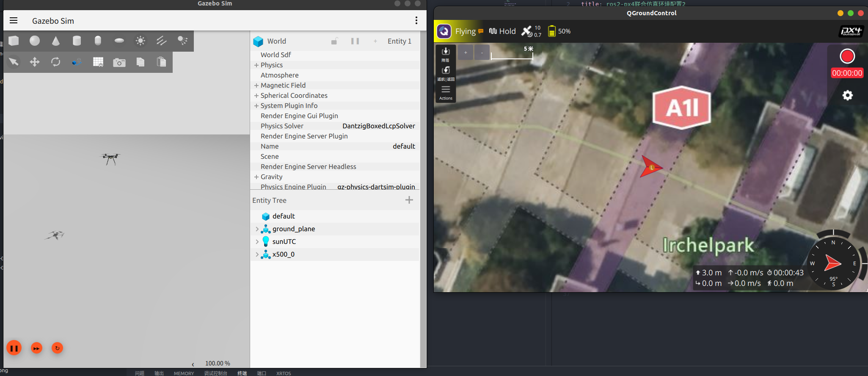868x376 pixels.
Task: Open the three-dot plugins menu
Action: coord(416,21)
